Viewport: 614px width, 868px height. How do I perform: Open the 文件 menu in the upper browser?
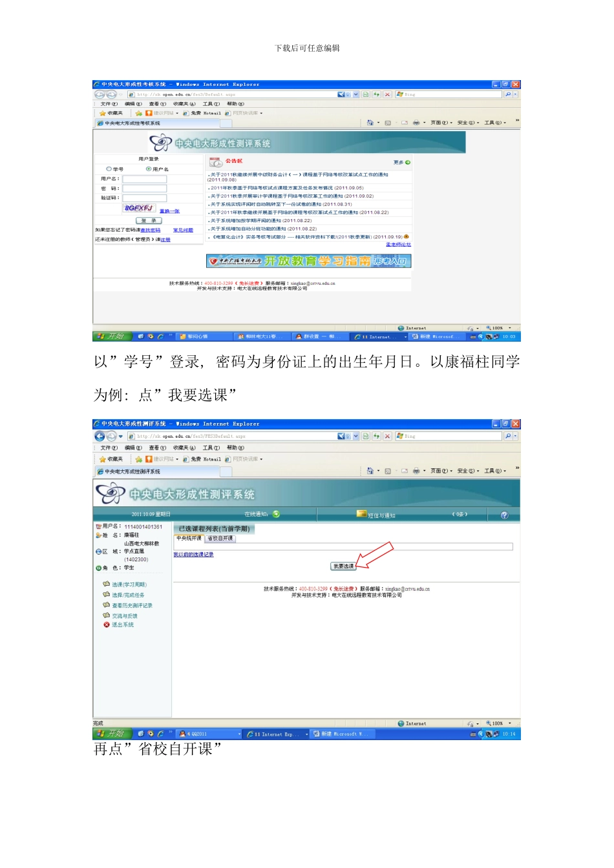pyautogui.click(x=109, y=104)
